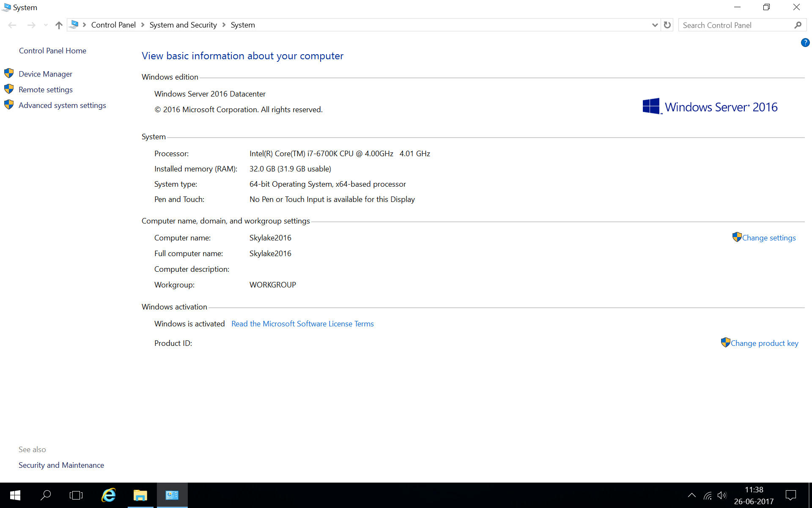812x508 pixels.
Task: Expand the address bar history dropdown
Action: point(655,25)
